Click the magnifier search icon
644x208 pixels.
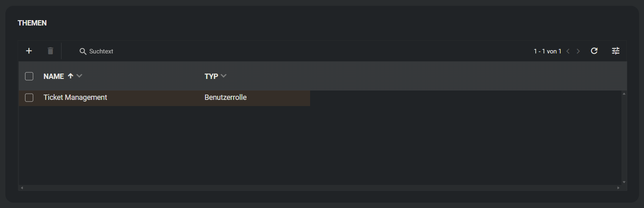[x=83, y=51]
